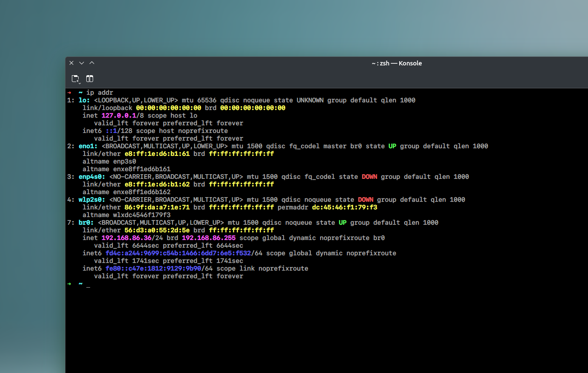Viewport: 588px width, 373px height.
Task: Click 'altname enp3s0' text
Action: 109,161
